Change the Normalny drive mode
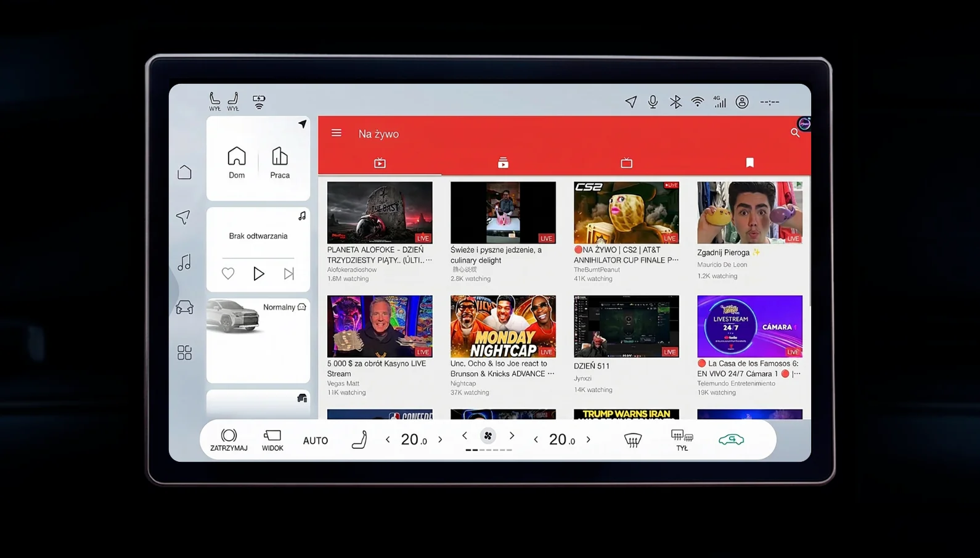 click(284, 307)
